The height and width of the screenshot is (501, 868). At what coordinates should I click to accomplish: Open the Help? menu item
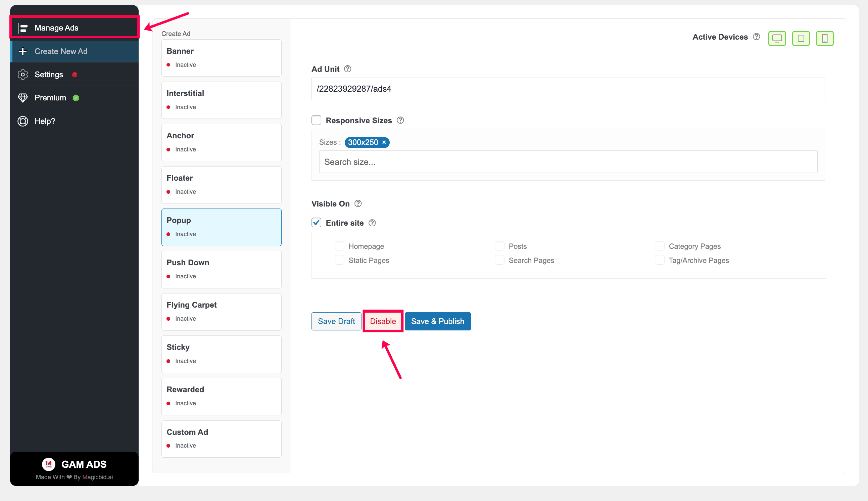pos(74,121)
